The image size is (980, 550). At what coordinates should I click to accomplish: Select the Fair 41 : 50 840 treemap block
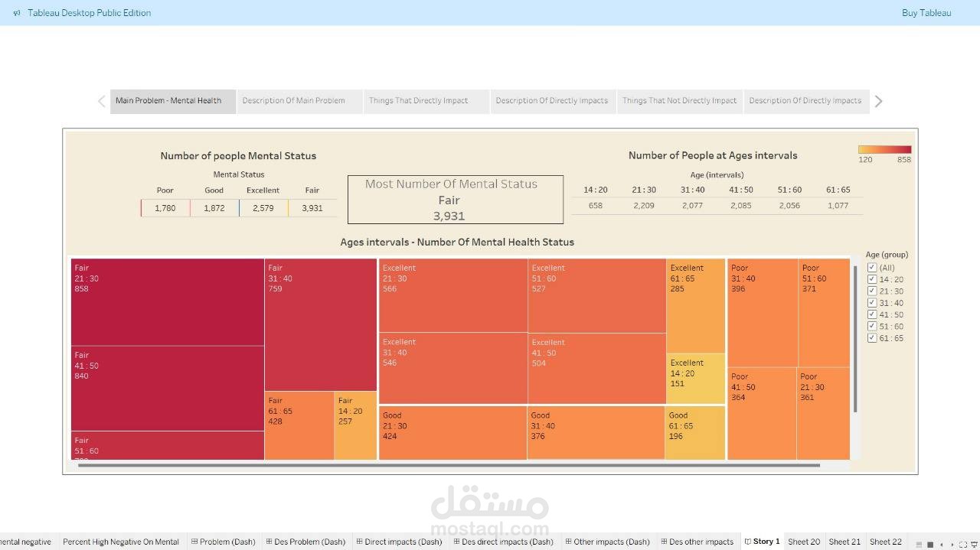click(168, 389)
